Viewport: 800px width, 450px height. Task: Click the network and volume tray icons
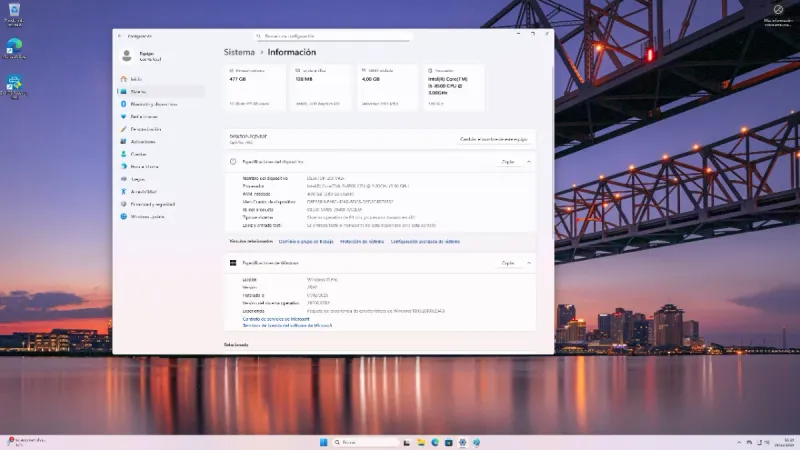(x=763, y=442)
